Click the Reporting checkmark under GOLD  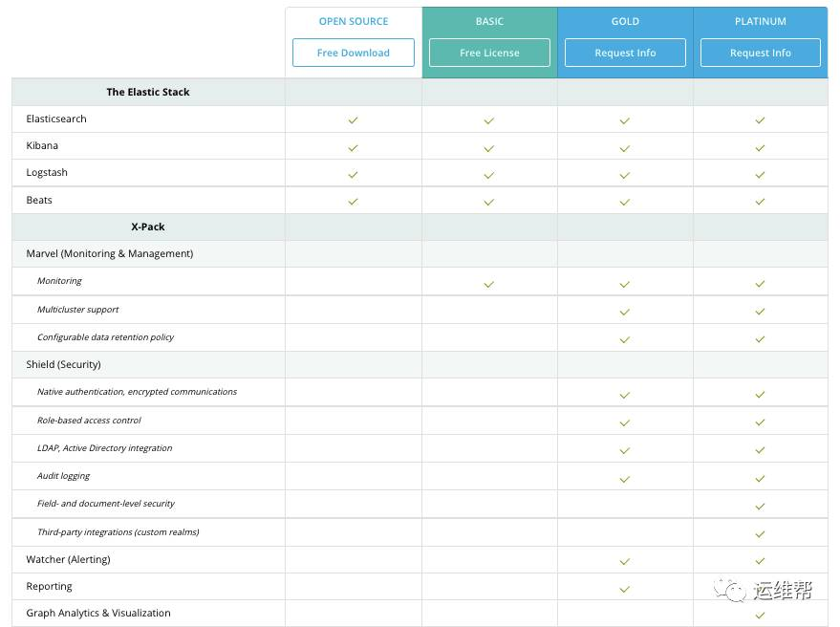[x=624, y=588]
